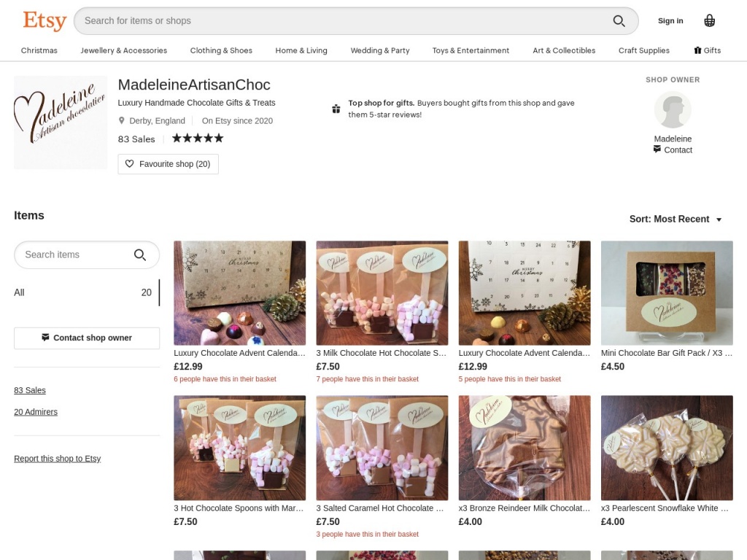Click the search magnifier icon in header
This screenshot has height=560, width=747.
point(619,21)
